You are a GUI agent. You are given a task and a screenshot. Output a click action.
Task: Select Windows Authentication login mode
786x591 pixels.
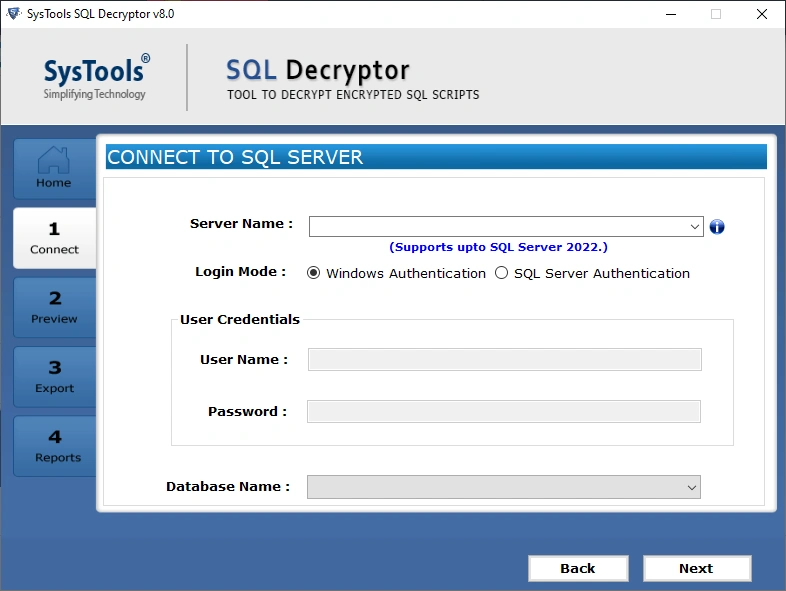pyautogui.click(x=314, y=273)
